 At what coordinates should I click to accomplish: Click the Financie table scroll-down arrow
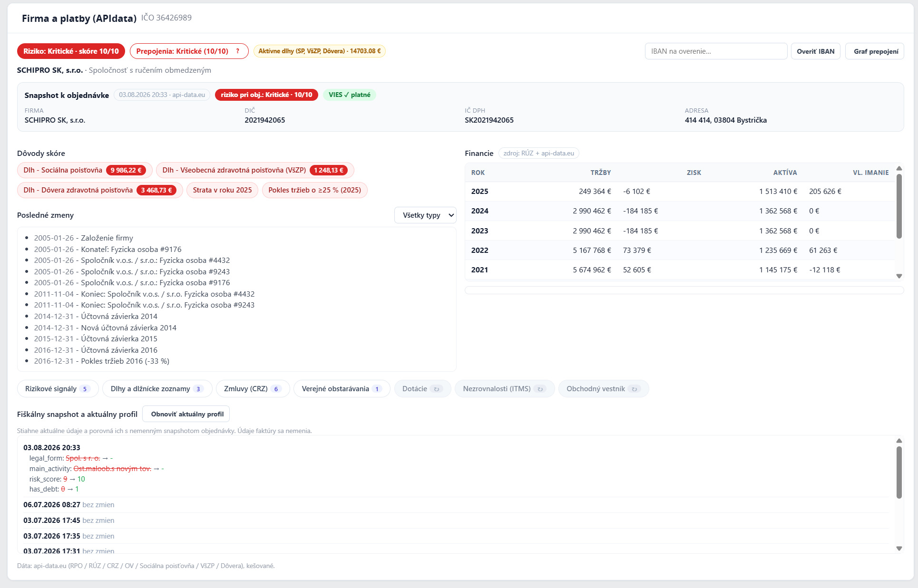(x=899, y=276)
